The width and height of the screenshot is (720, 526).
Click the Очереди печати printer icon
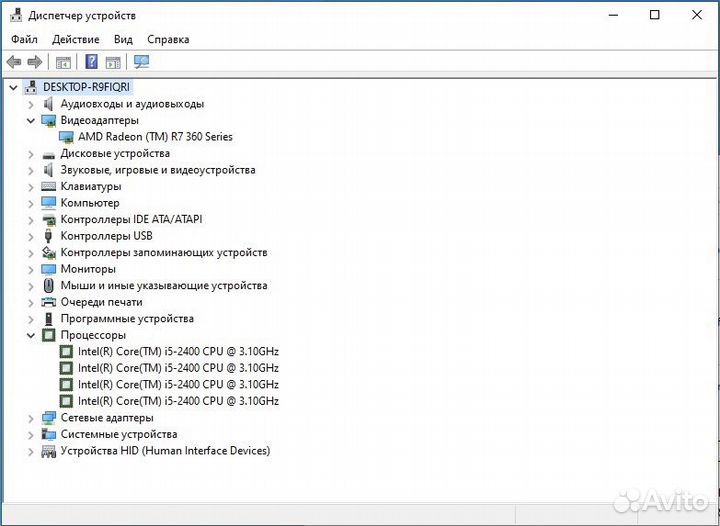(x=49, y=302)
